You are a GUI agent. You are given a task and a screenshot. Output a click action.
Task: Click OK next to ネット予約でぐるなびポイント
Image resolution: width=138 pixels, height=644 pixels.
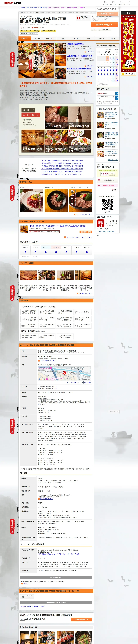[117, 97]
